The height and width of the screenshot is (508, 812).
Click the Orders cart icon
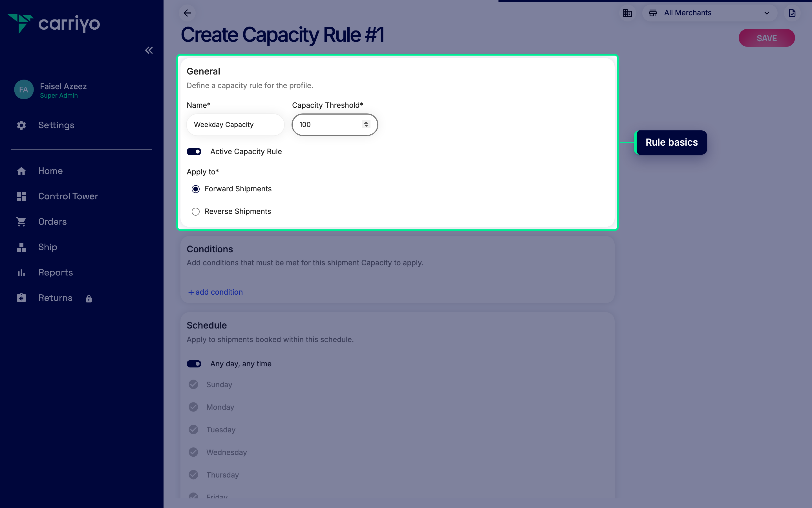(x=21, y=222)
